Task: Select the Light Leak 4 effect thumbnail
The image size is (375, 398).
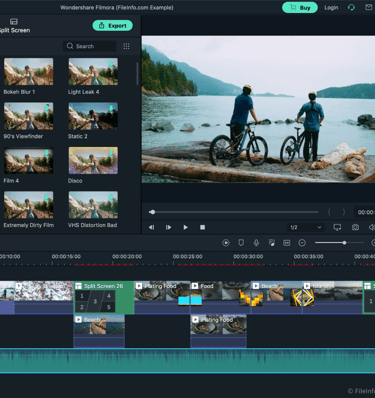Action: point(93,71)
